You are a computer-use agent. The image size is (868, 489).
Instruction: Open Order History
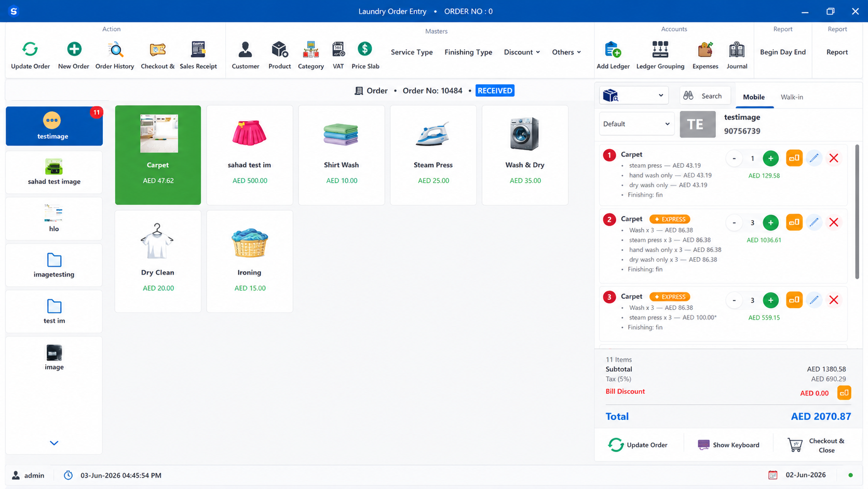click(115, 56)
